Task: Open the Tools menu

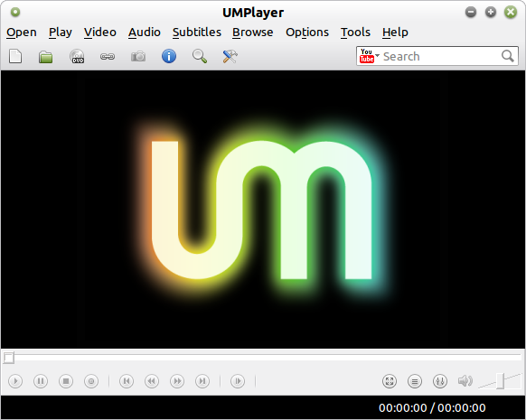Action: click(355, 33)
